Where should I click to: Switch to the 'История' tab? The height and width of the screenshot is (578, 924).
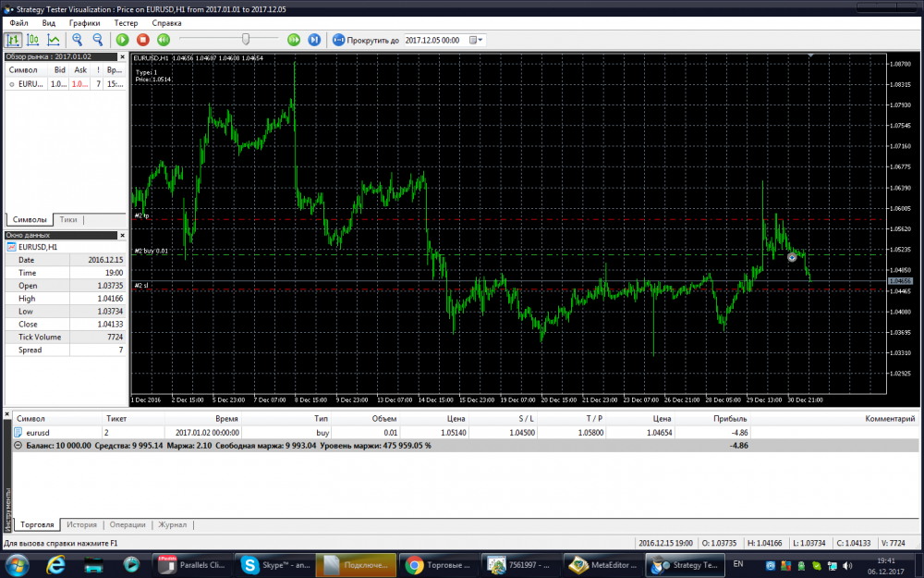click(81, 524)
